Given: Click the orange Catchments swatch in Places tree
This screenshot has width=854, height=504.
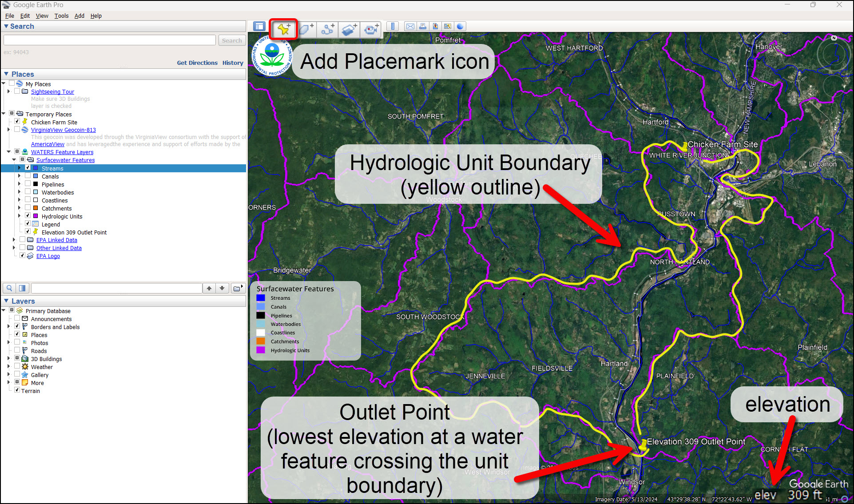Looking at the screenshot, I should click(x=36, y=208).
